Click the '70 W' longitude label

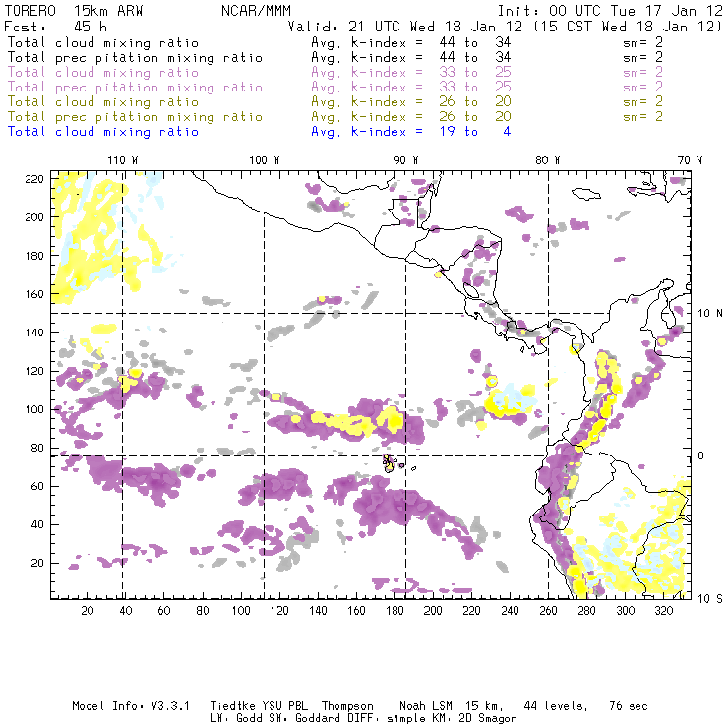coord(690,160)
